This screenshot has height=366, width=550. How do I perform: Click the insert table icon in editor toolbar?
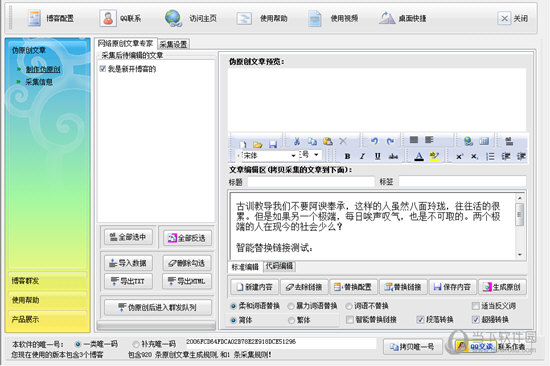[484, 141]
